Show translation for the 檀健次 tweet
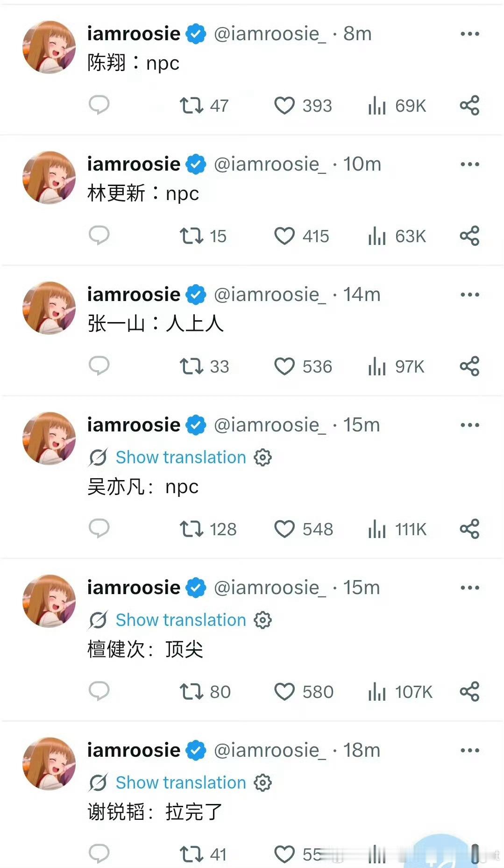 (x=181, y=620)
